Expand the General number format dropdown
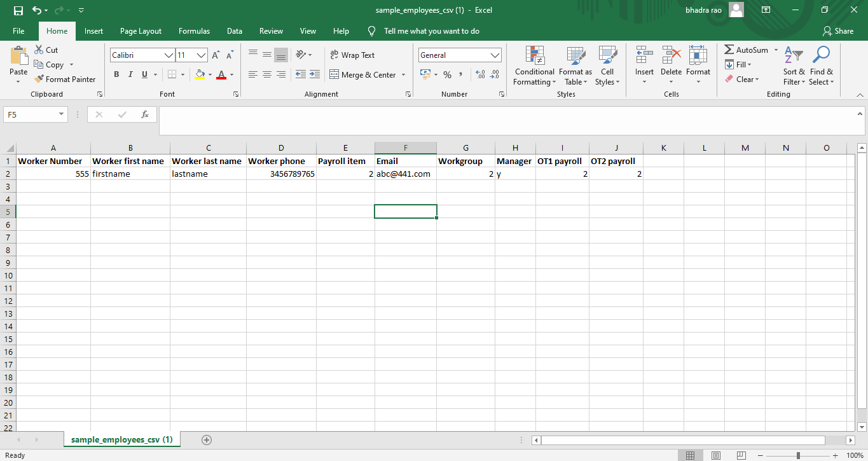The image size is (868, 461). (495, 55)
